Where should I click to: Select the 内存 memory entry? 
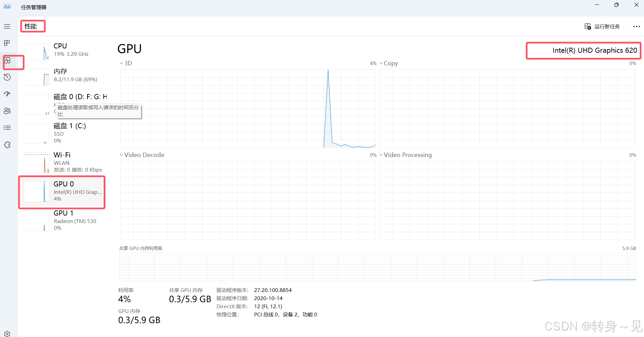point(64,77)
